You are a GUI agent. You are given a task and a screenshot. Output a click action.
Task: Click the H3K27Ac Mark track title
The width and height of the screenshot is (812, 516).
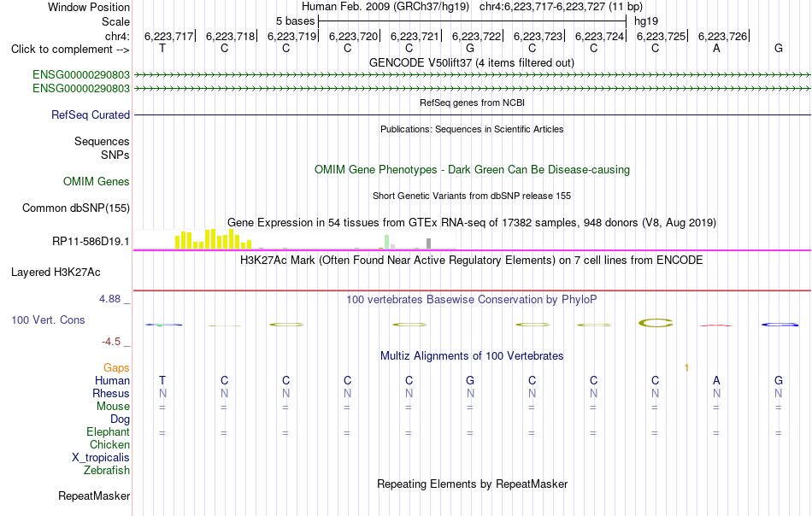click(x=472, y=260)
